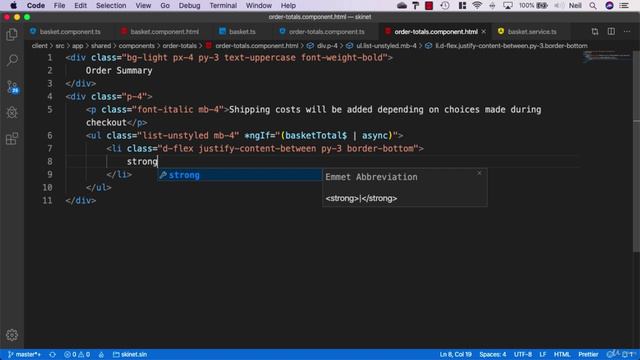Screen dimensions: 640x360
Task: Click Ln 8, Col 19 cursor position
Action: pyautogui.click(x=456, y=354)
